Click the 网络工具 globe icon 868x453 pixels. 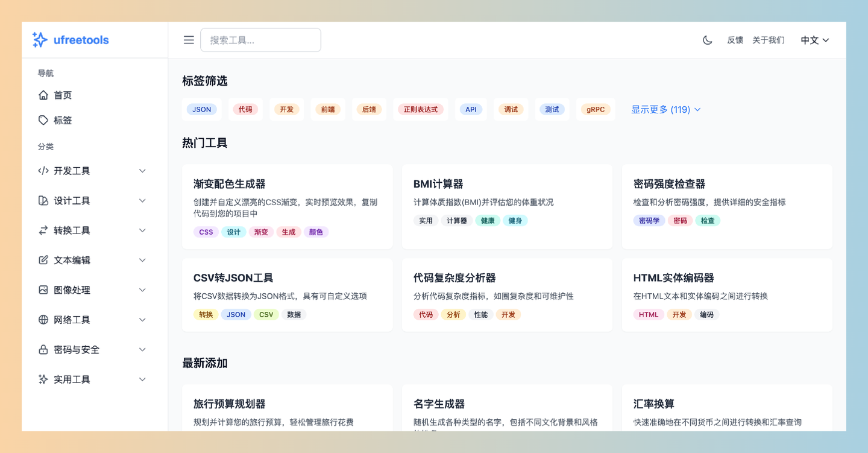tap(43, 320)
